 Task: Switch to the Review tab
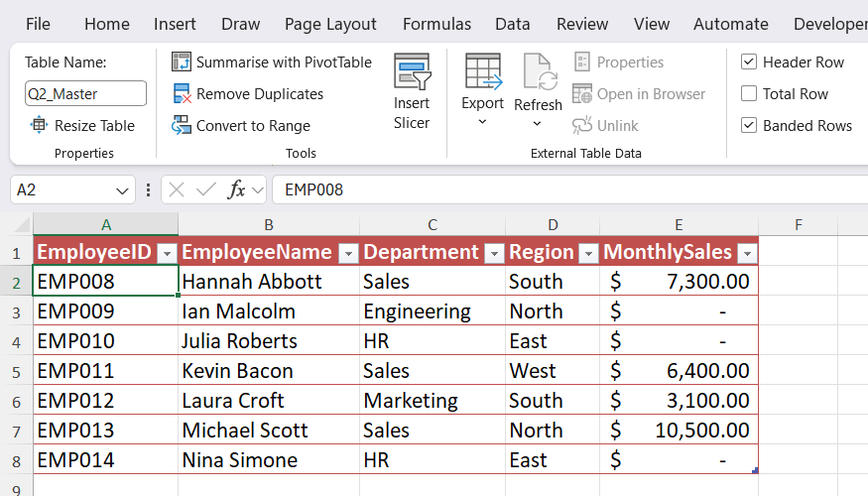pyautogui.click(x=581, y=24)
